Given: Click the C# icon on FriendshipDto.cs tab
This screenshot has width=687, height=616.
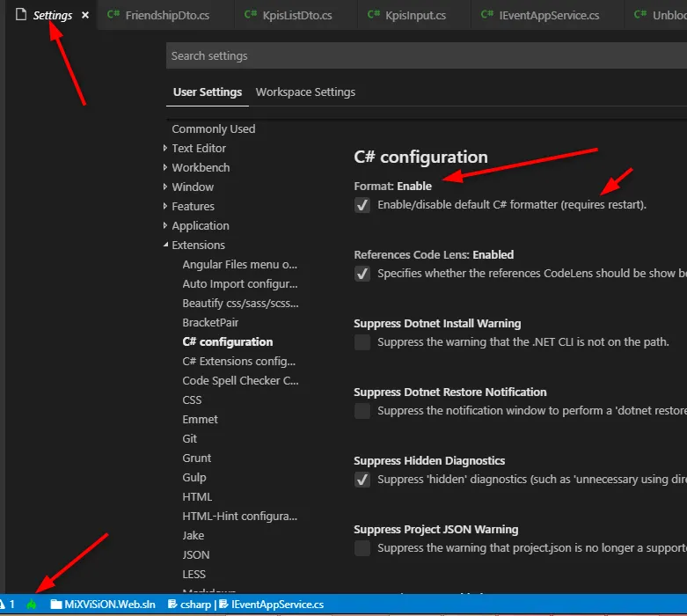Looking at the screenshot, I should [x=113, y=14].
